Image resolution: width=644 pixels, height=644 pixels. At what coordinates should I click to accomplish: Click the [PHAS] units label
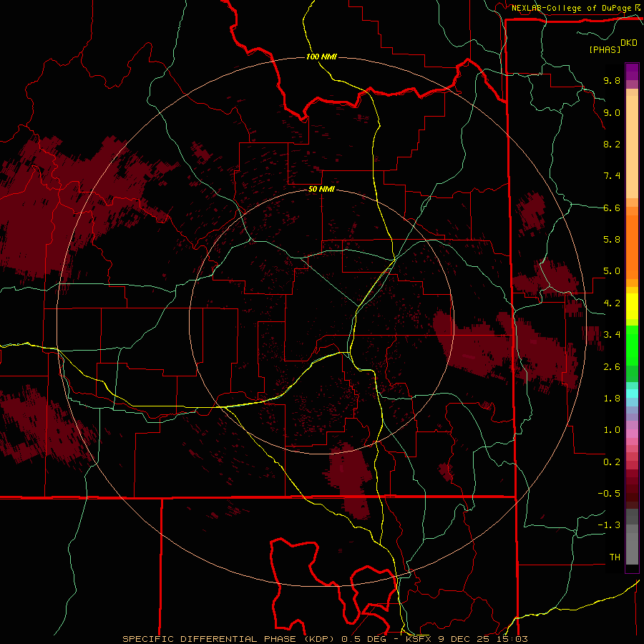(x=605, y=50)
